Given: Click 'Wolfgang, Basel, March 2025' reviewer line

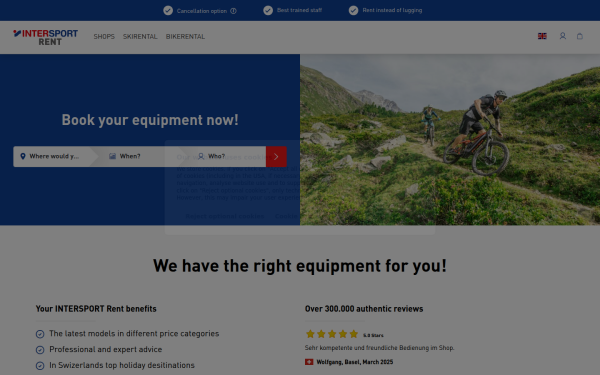Looking at the screenshot, I should coord(355,362).
